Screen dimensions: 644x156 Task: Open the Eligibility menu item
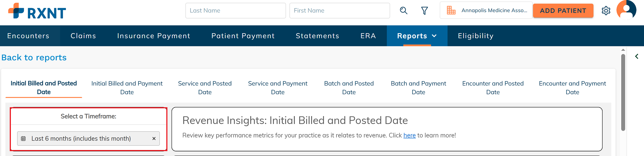[x=476, y=36]
